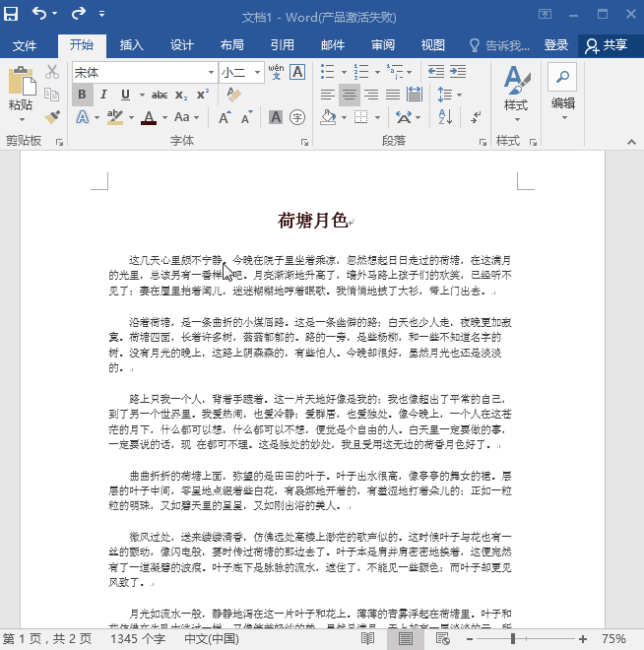This screenshot has width=644, height=650.
Task: Increase paragraph indent
Action: (458, 72)
